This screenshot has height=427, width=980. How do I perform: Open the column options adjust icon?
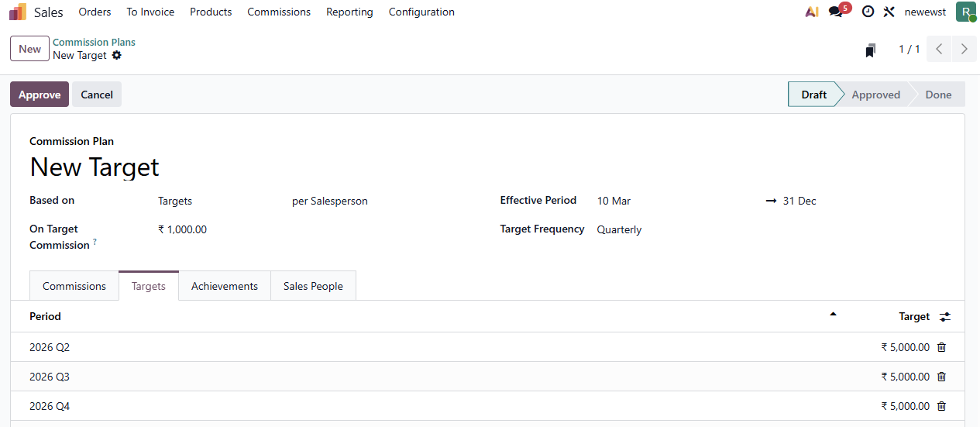coord(944,317)
